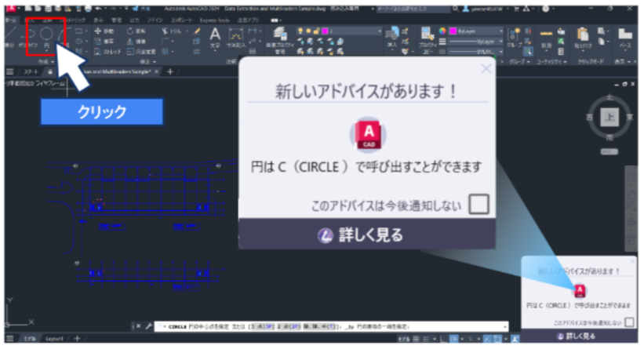Switch to the 表示 ribbon tab
Viewport: 644px width, 349px height.
[x=99, y=20]
